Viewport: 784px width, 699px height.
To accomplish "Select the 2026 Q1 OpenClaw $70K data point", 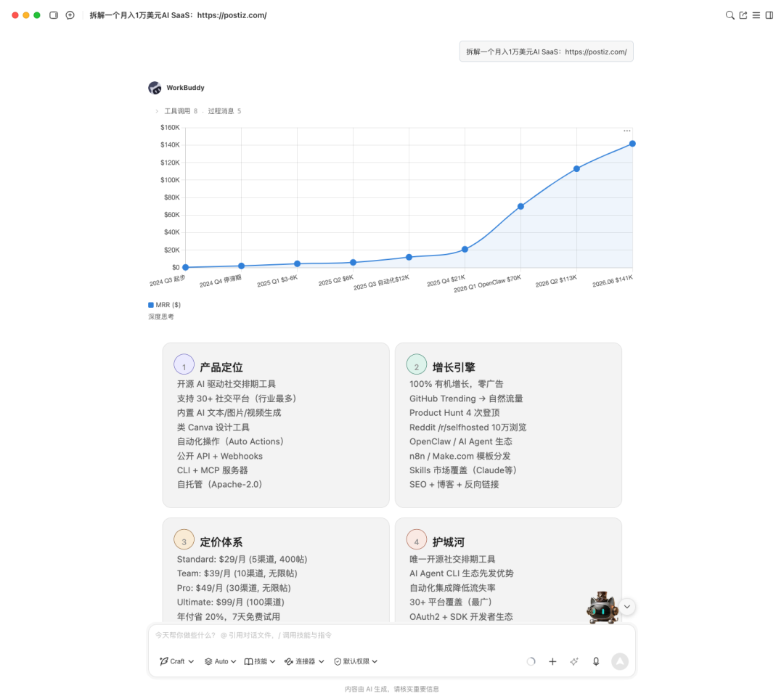I will [x=520, y=206].
